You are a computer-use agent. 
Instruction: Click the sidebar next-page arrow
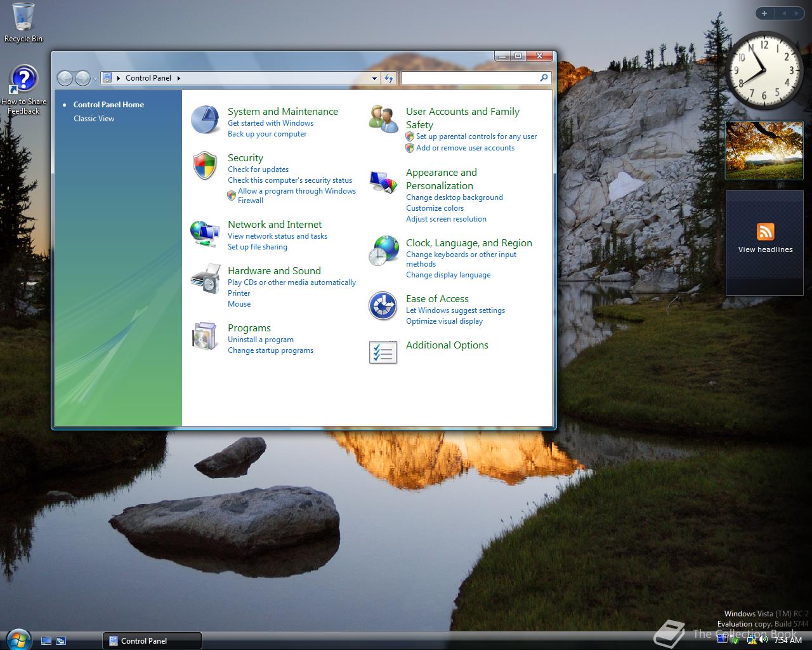(798, 13)
